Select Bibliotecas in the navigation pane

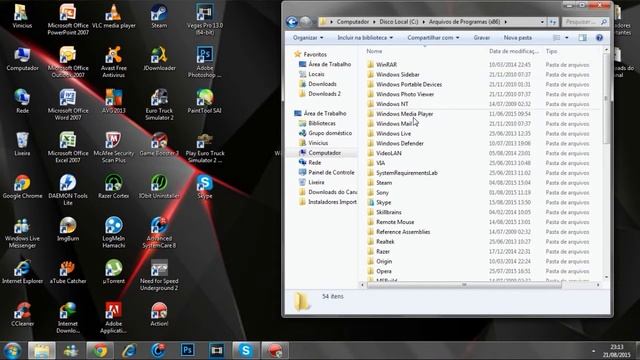(x=322, y=123)
